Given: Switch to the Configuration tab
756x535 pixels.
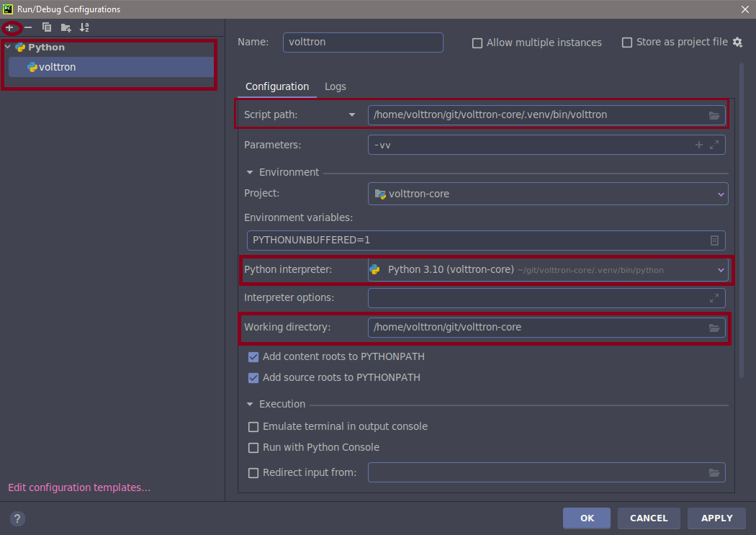Looking at the screenshot, I should click(x=277, y=86).
